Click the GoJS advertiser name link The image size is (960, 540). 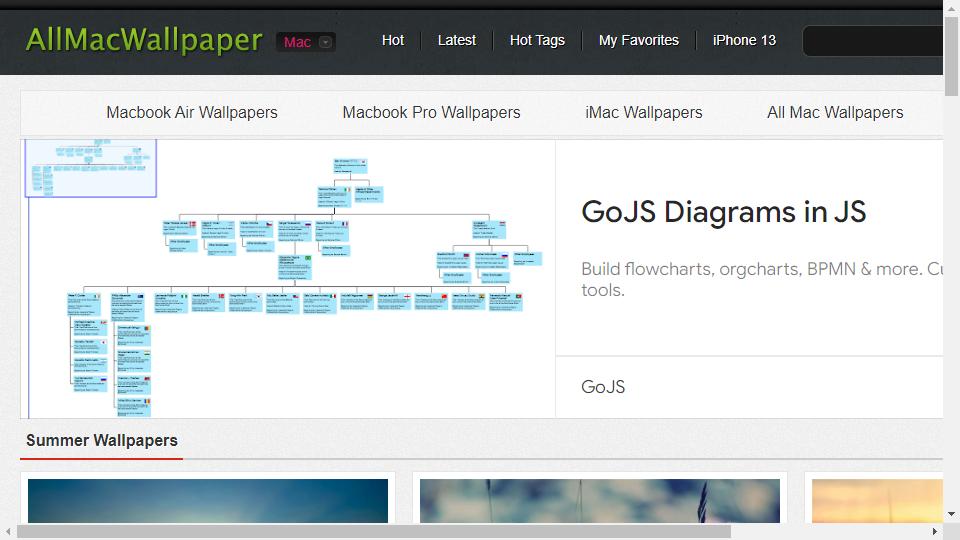pos(603,387)
